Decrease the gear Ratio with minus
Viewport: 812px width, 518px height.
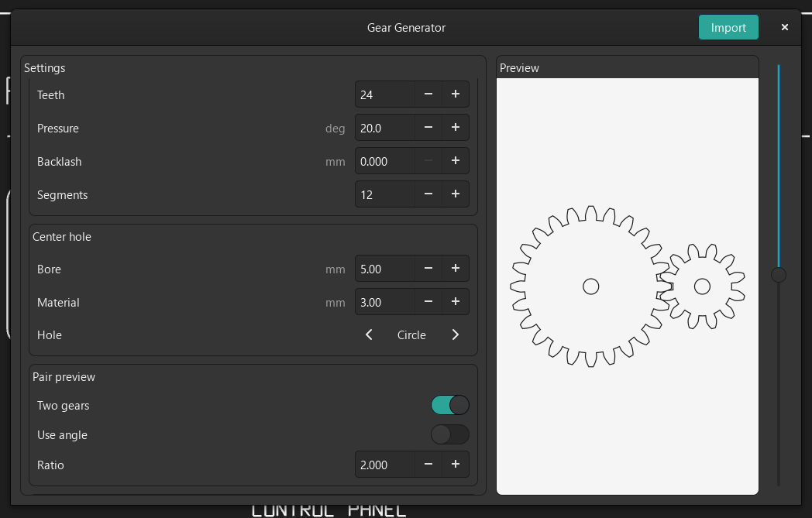tap(428, 464)
